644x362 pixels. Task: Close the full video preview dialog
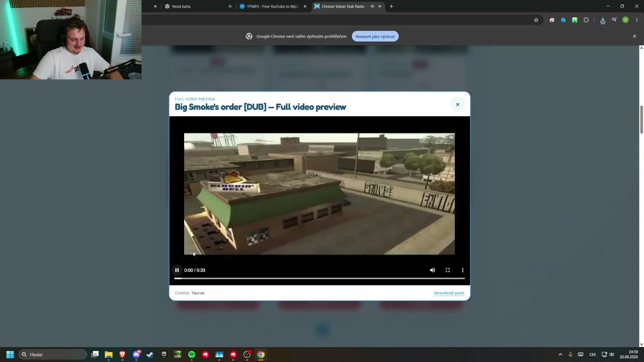tap(457, 105)
